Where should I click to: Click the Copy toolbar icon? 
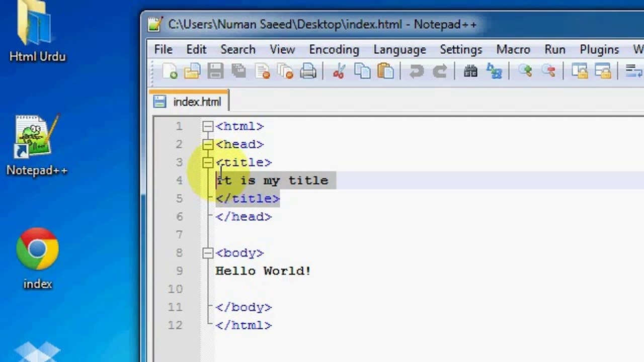click(362, 71)
